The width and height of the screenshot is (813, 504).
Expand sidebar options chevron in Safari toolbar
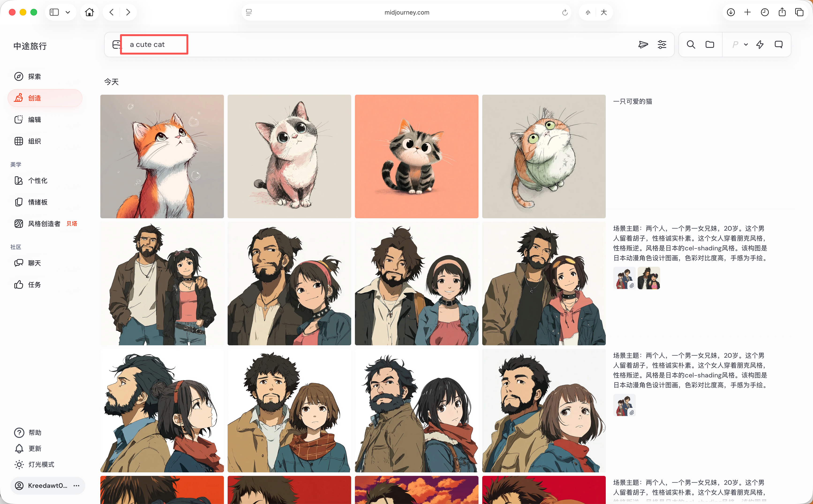point(68,12)
